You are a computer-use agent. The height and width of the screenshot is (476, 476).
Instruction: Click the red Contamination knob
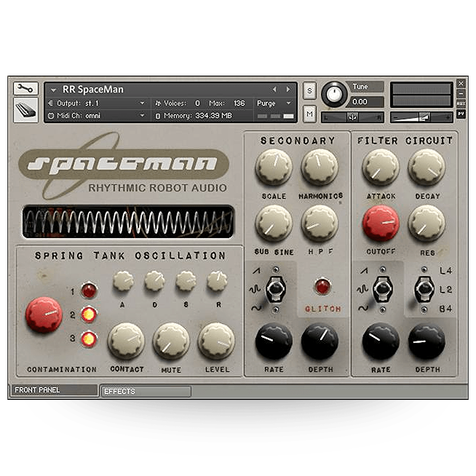(44, 315)
